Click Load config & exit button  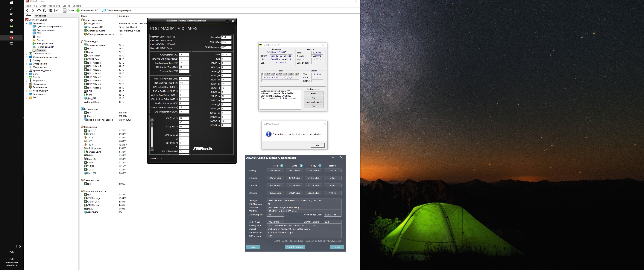[314, 102]
